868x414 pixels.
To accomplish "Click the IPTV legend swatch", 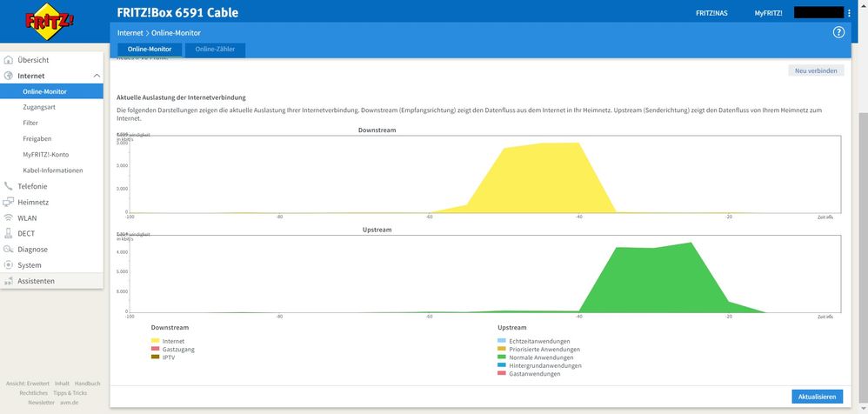I will pos(155,357).
